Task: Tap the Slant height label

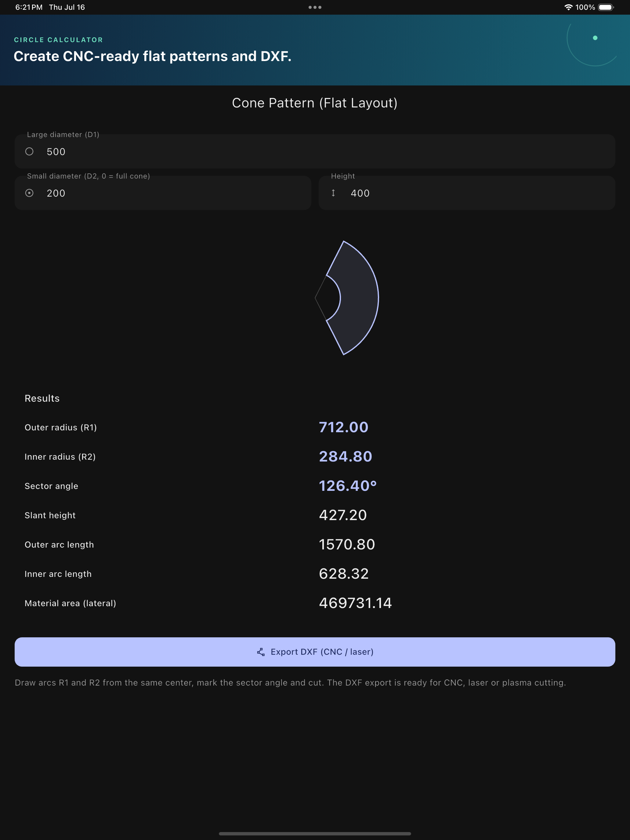Action: pyautogui.click(x=50, y=515)
